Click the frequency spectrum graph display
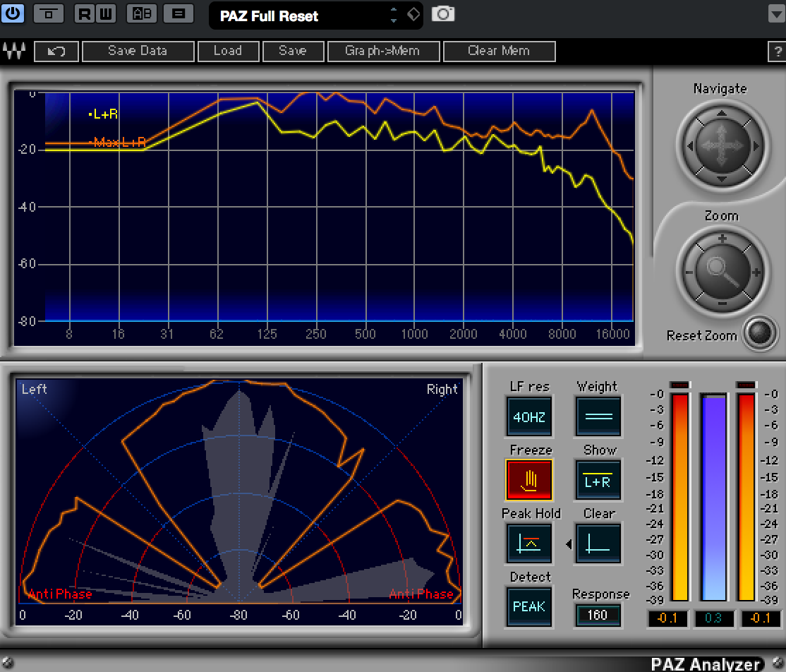The image size is (786, 672). [324, 218]
